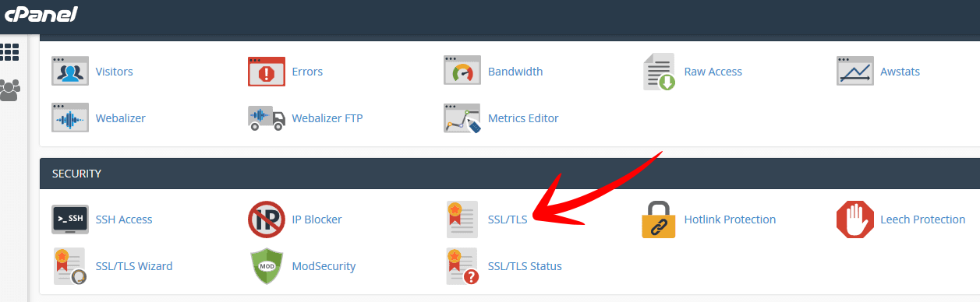Click the Visitors icon

(70, 72)
